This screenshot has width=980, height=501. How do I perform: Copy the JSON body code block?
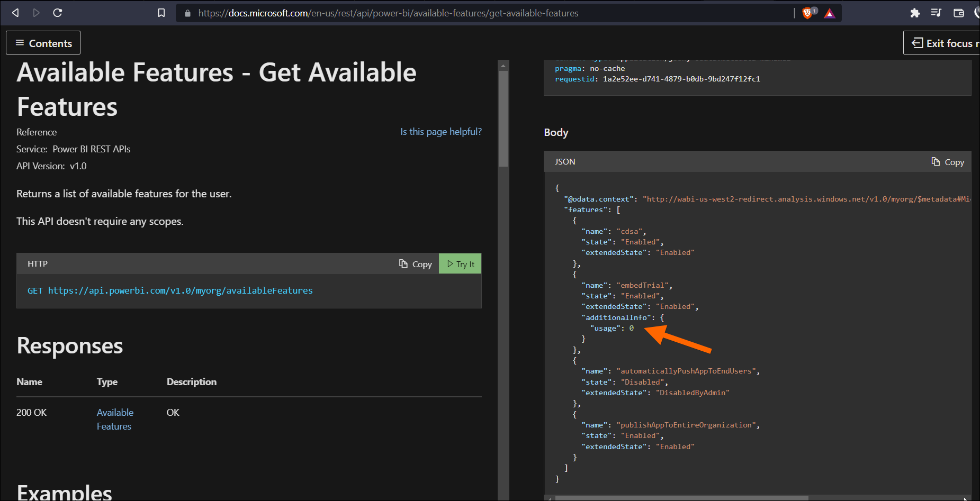coord(948,162)
